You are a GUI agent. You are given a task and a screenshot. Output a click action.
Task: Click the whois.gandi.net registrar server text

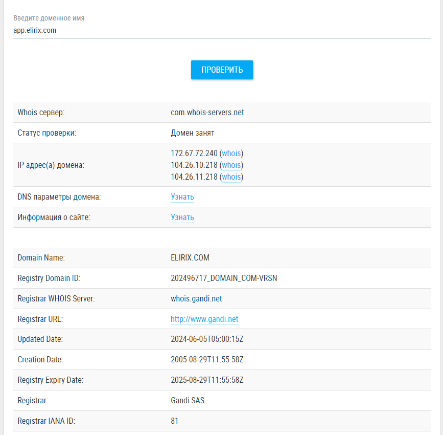tap(196, 299)
